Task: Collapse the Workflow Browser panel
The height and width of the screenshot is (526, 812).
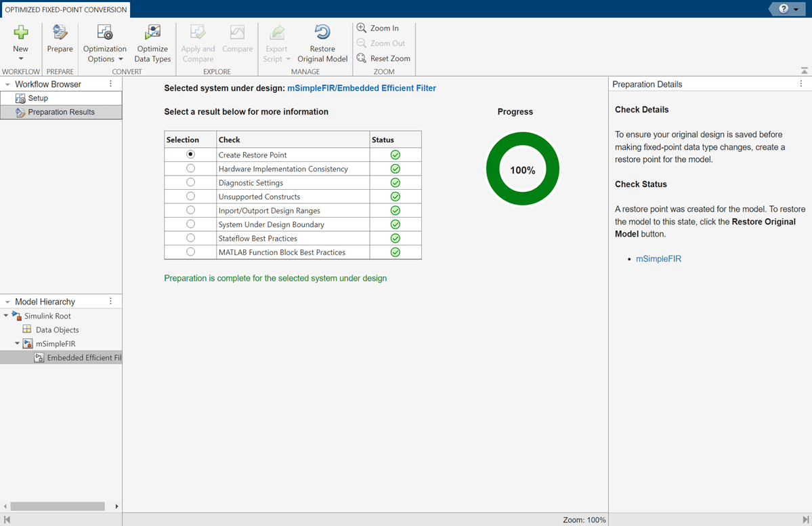Action: [7, 85]
